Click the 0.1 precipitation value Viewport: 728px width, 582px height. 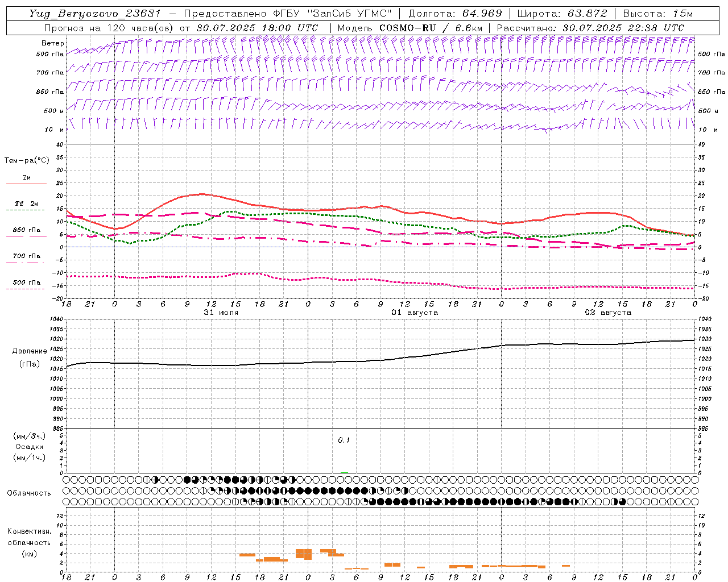pos(344,440)
